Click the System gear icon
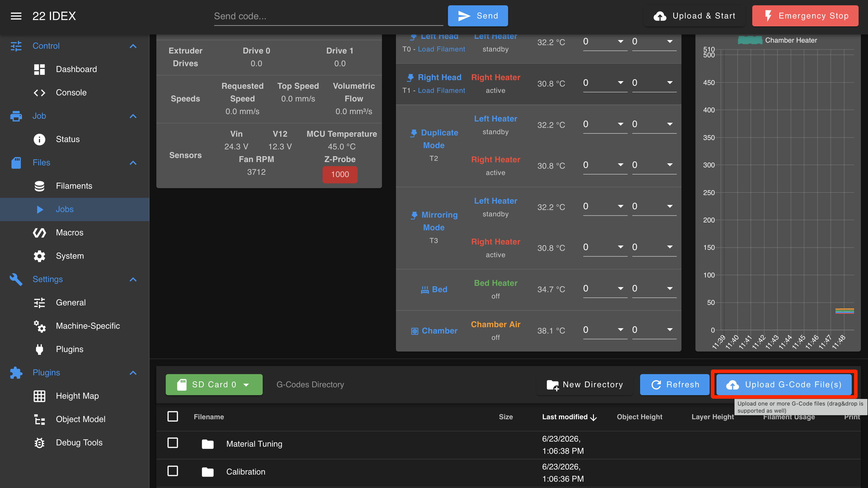The image size is (868, 488). point(39,256)
